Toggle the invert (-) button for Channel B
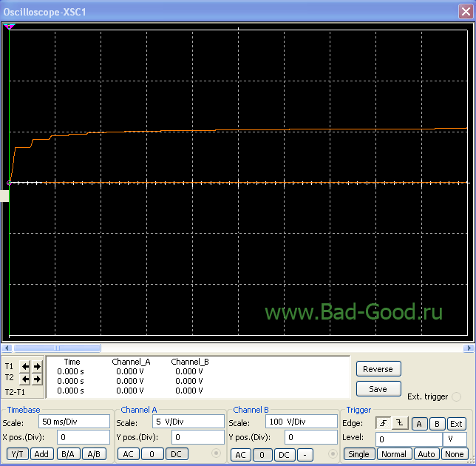The width and height of the screenshot is (476, 466). pyautogui.click(x=305, y=454)
